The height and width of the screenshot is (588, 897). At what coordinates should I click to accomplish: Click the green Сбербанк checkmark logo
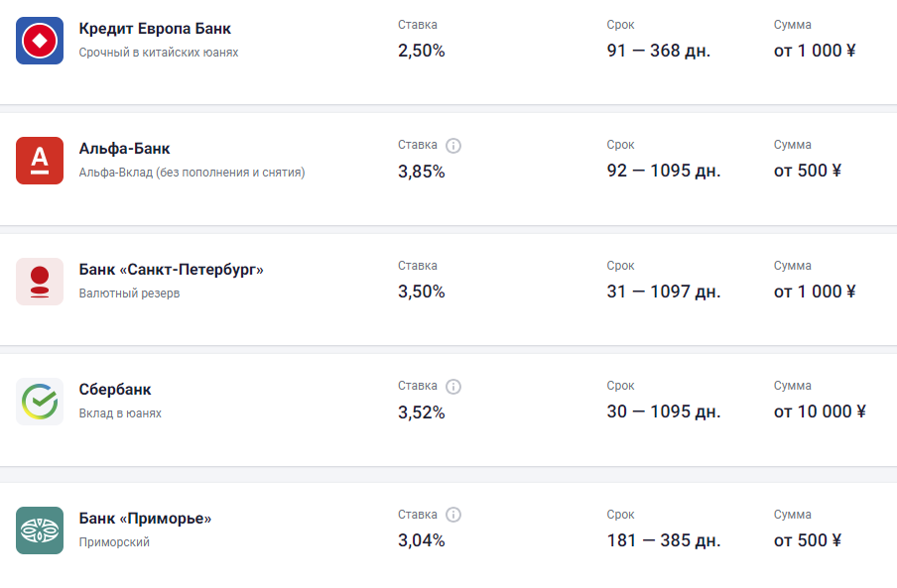point(40,402)
